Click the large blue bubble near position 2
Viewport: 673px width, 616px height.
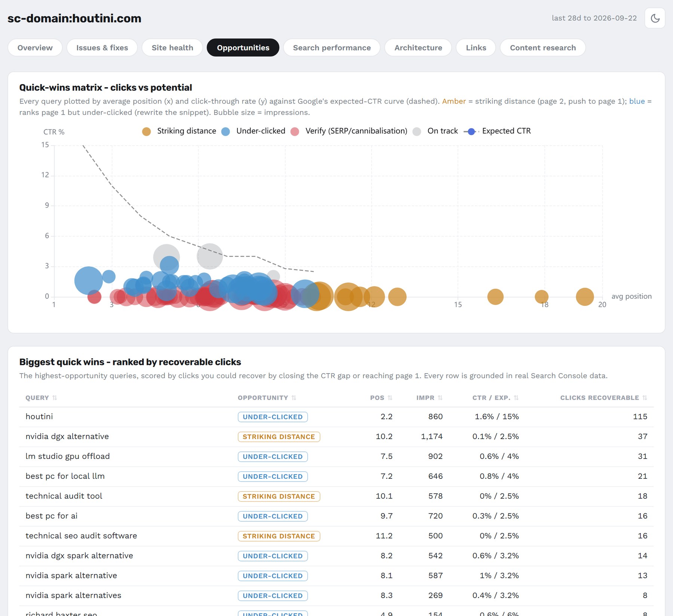[x=88, y=281]
